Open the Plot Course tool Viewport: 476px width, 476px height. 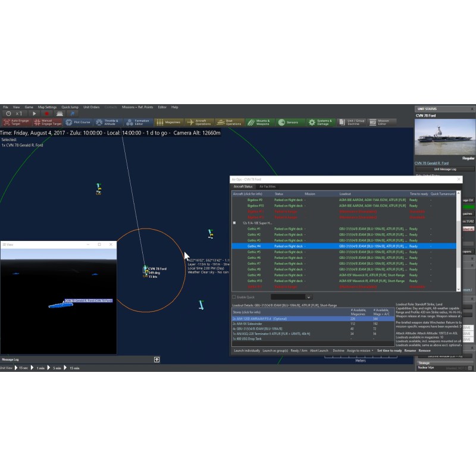click(x=78, y=122)
